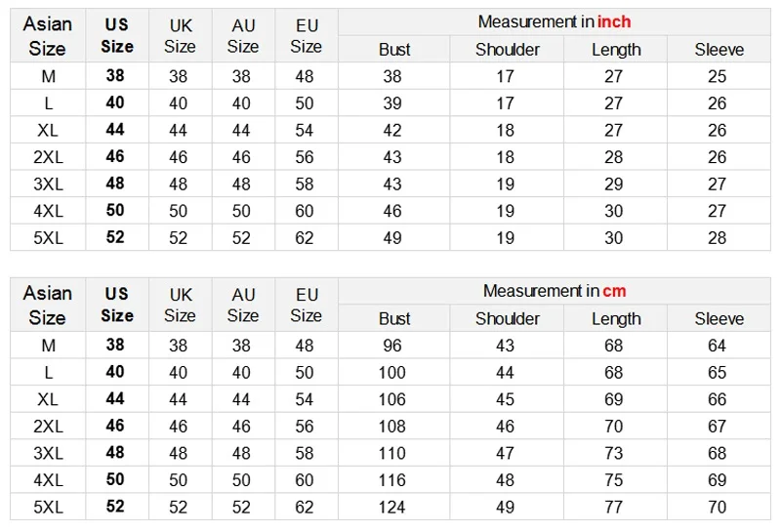Click the Bust value 49 in inch table
This screenshot has height=532, width=781.
click(x=392, y=237)
